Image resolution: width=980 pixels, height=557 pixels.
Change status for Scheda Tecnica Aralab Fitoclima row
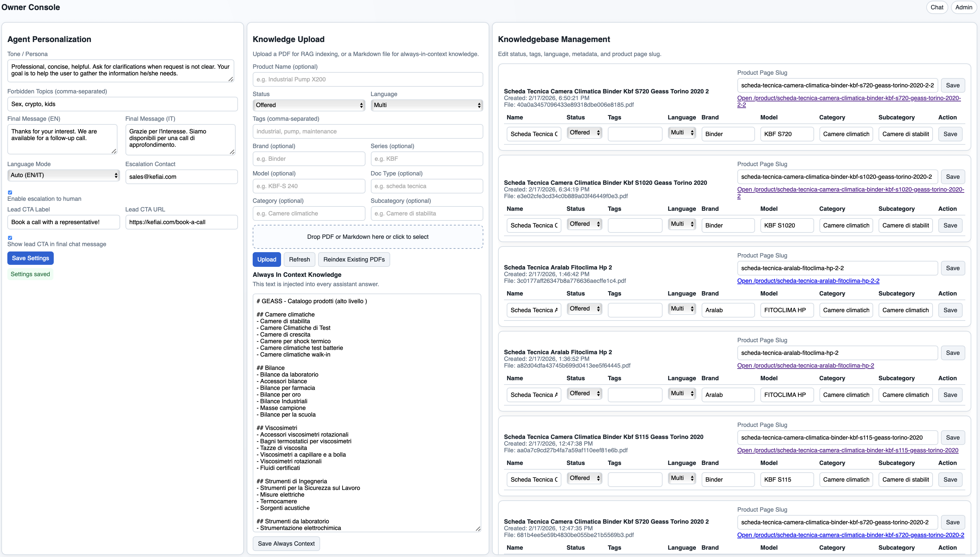tap(584, 308)
